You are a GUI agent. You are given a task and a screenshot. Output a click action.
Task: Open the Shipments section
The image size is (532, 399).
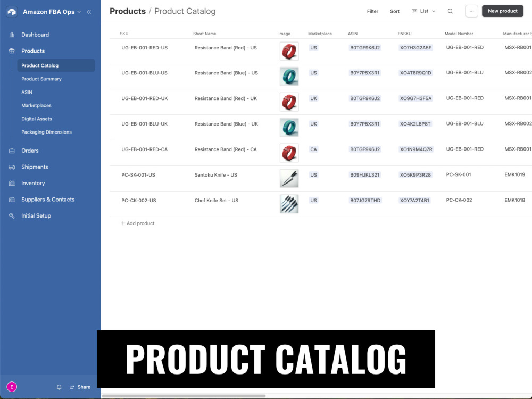35,167
